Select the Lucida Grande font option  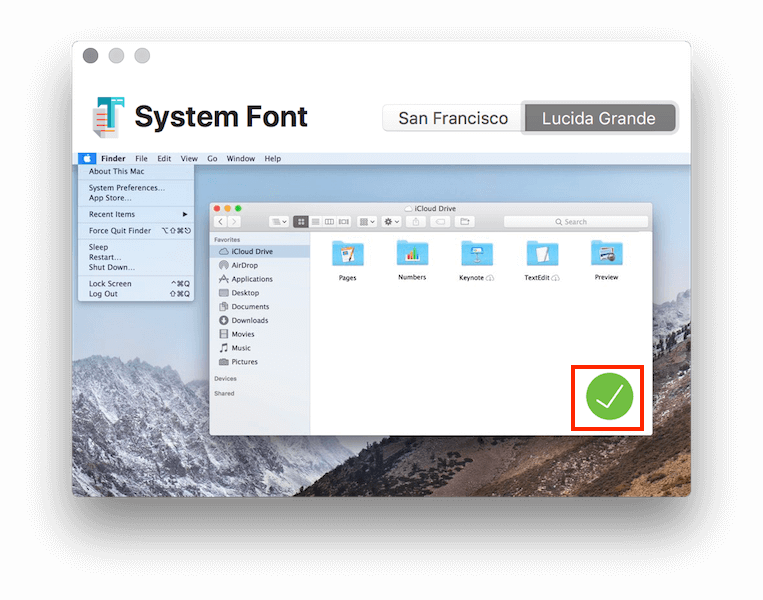[599, 118]
